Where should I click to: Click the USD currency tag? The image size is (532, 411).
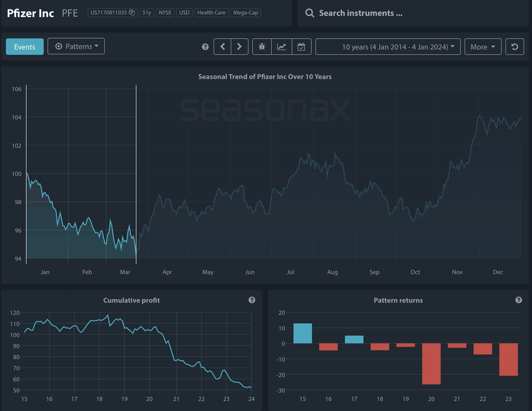click(184, 12)
